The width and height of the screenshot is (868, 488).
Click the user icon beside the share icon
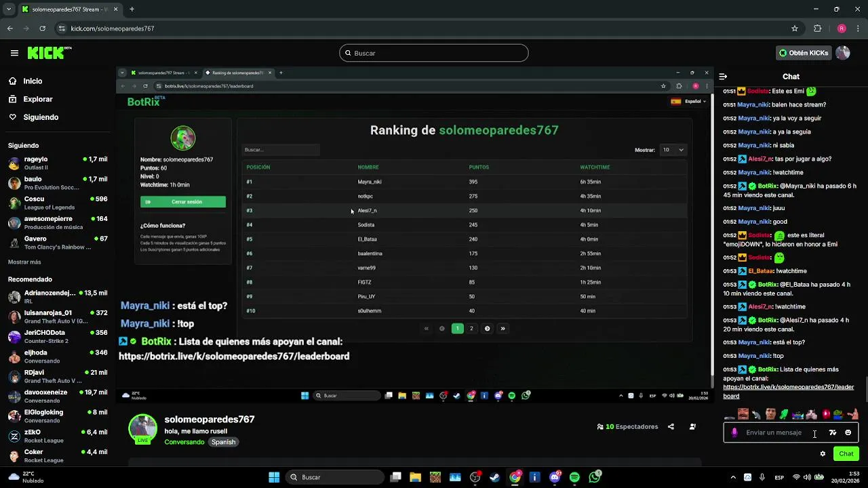click(692, 426)
